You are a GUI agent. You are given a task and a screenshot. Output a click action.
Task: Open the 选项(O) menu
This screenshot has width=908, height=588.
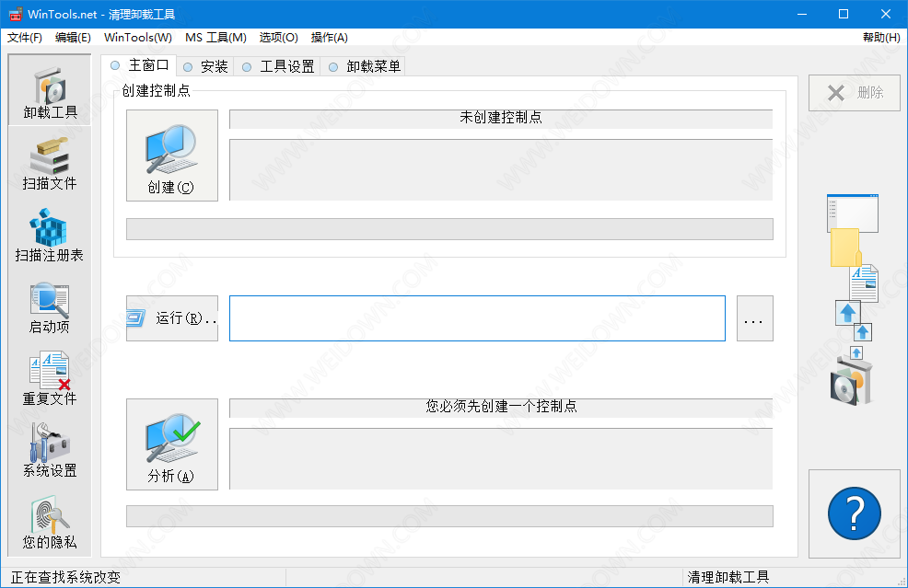click(x=278, y=38)
